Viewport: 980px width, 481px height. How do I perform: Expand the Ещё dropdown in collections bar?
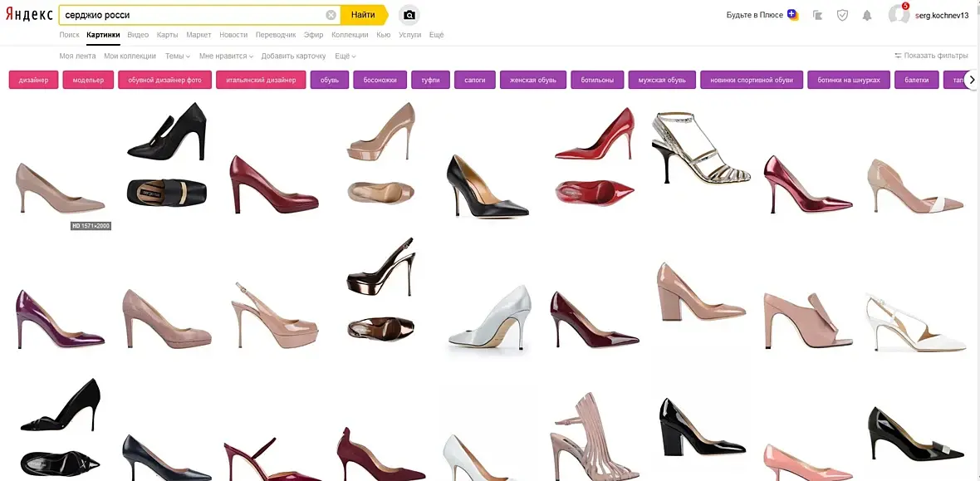(345, 56)
